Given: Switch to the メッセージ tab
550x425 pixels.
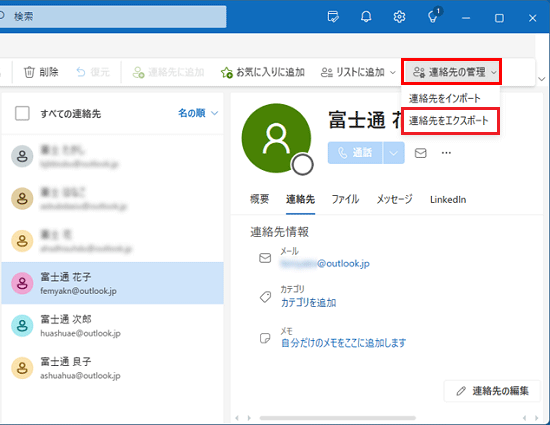Looking at the screenshot, I should point(394,199).
